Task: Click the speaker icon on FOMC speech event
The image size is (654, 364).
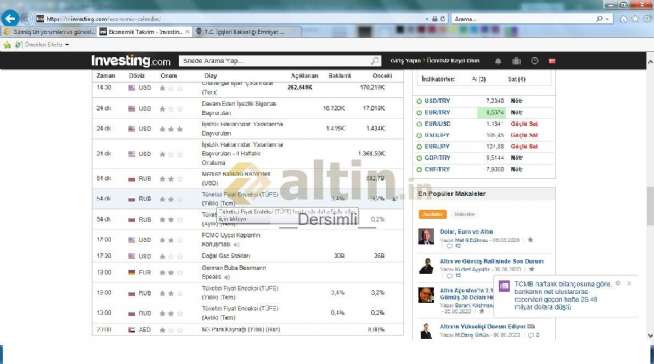Action: [236, 244]
